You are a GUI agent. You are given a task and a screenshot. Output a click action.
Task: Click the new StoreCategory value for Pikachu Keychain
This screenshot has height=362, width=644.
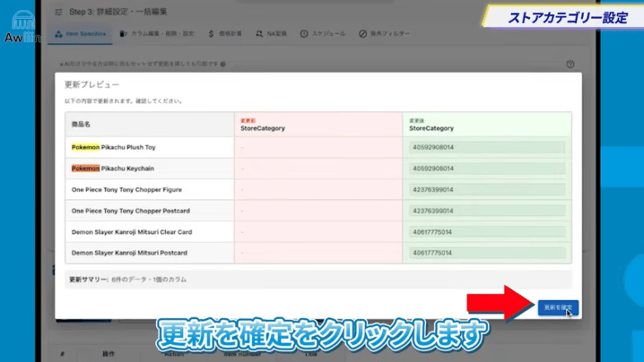click(x=486, y=169)
